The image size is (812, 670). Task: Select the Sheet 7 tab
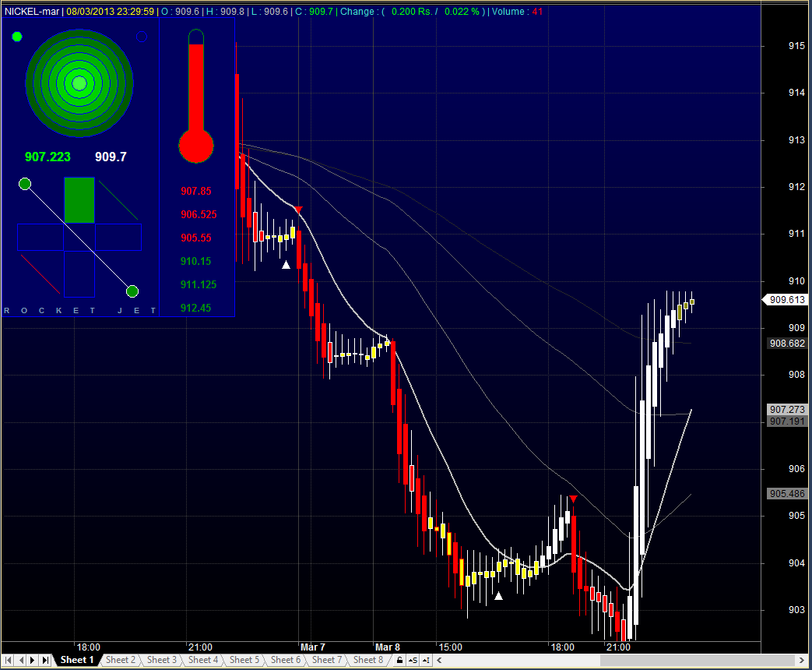pos(327,660)
